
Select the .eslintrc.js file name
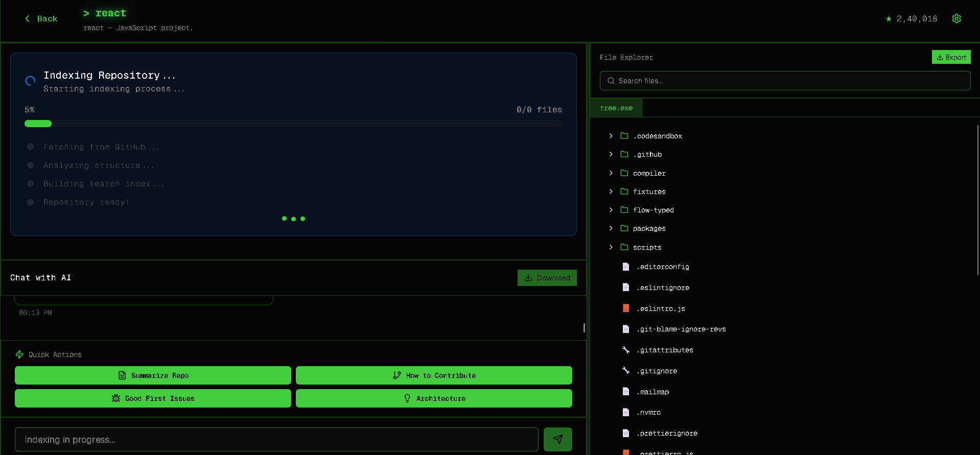click(x=661, y=308)
